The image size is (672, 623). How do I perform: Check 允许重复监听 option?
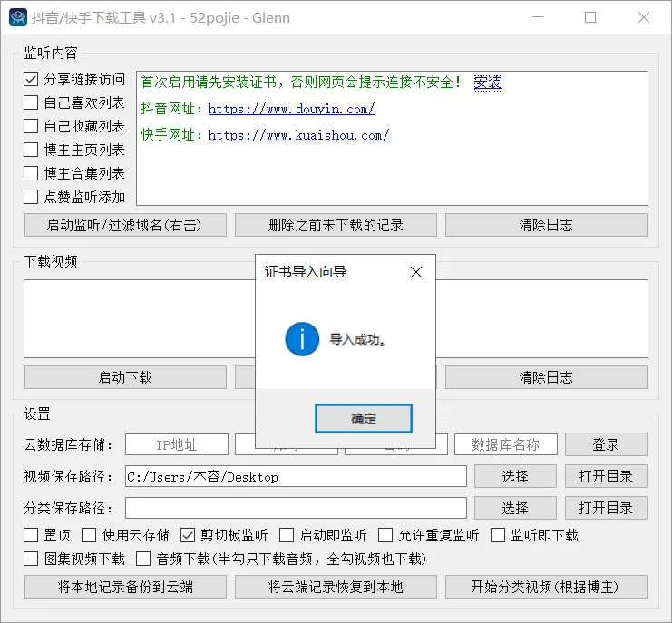click(x=385, y=535)
